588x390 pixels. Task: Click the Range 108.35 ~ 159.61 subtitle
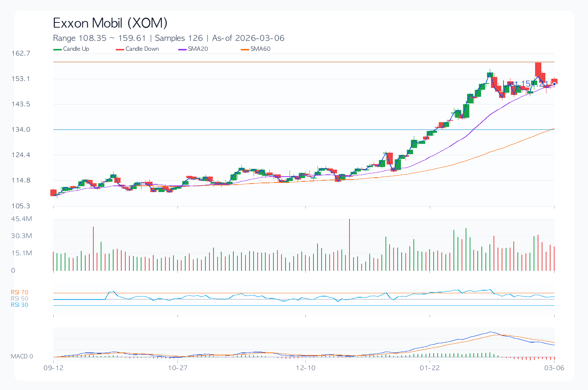99,38
